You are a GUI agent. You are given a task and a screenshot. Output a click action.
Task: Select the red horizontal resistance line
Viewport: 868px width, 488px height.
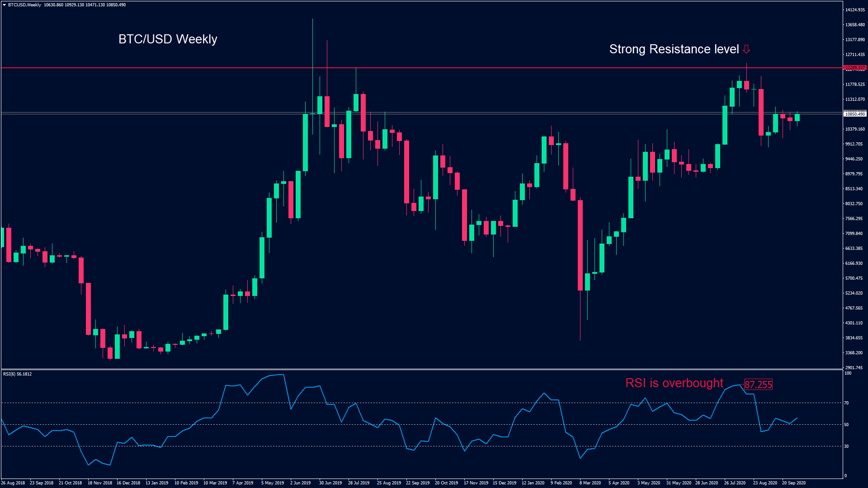181,68
